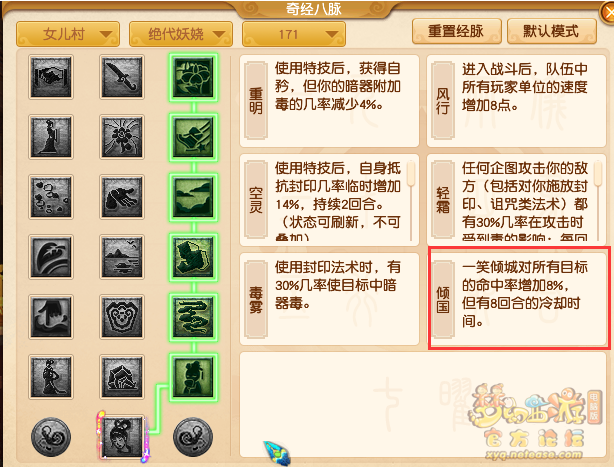Screen dimensions: 614x467
Task: Click the 空灵 description scrollbar handle
Action: (411, 173)
